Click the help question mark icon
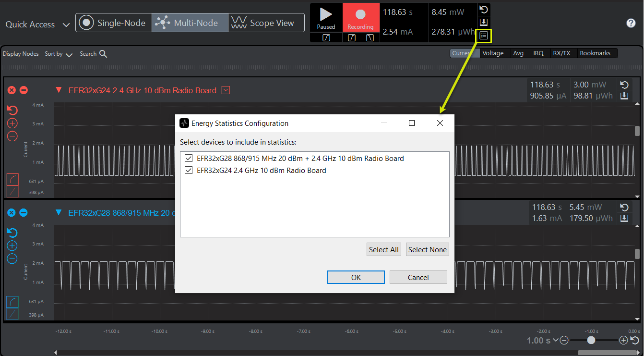This screenshot has width=644, height=356. click(x=631, y=23)
